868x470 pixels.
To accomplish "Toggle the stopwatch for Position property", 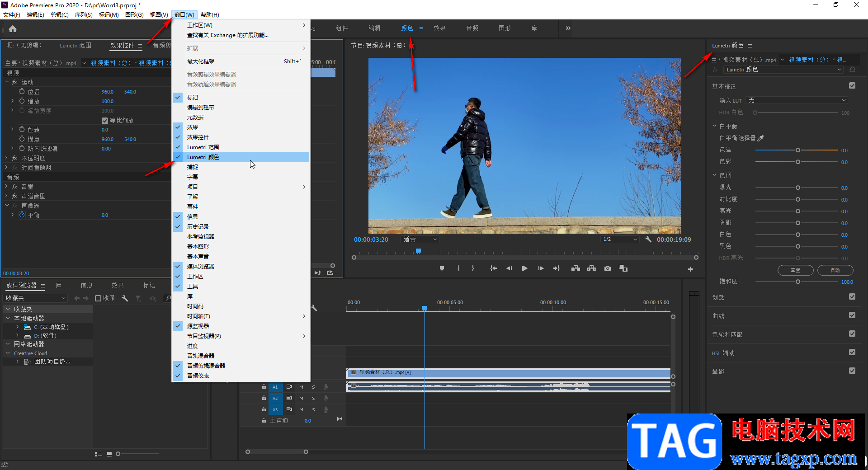I will click(x=22, y=91).
